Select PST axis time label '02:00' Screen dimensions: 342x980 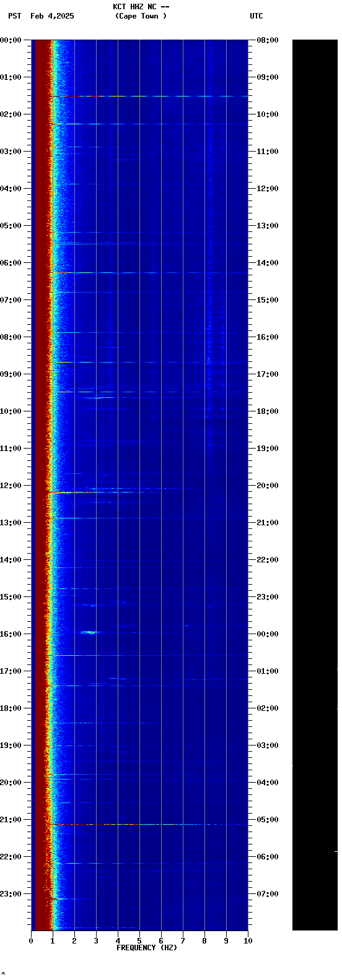click(11, 114)
